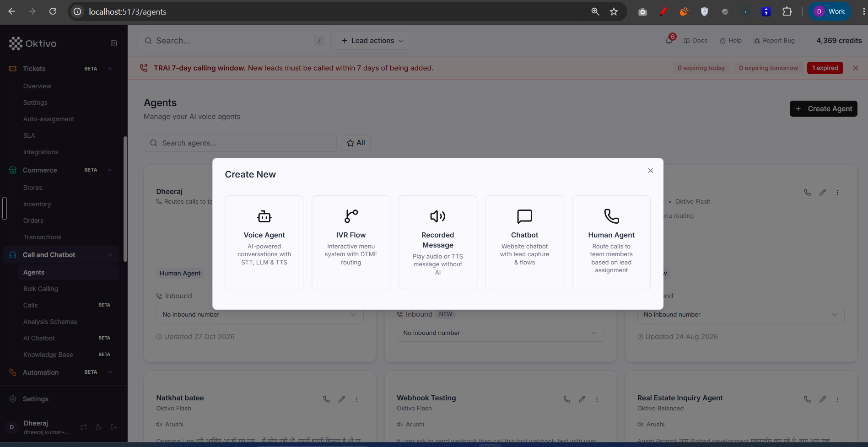Open Natkhat batee more options
This screenshot has width=868, height=447.
pos(357,399)
